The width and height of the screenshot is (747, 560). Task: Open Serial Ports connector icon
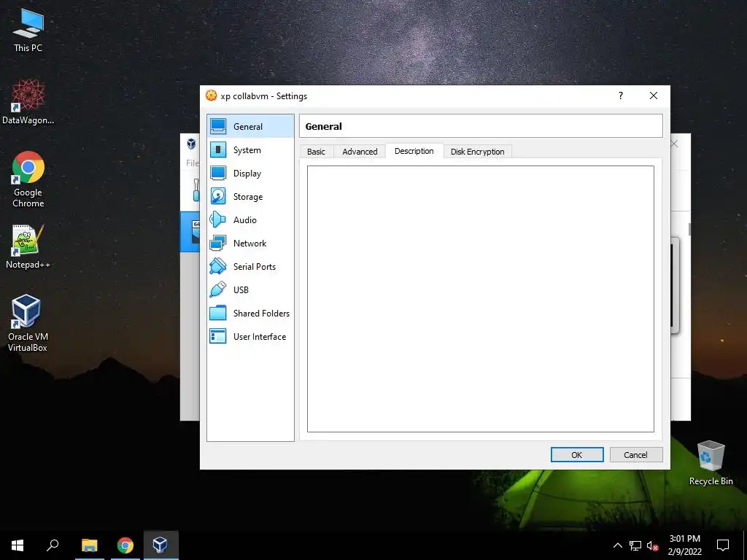pyautogui.click(x=218, y=266)
